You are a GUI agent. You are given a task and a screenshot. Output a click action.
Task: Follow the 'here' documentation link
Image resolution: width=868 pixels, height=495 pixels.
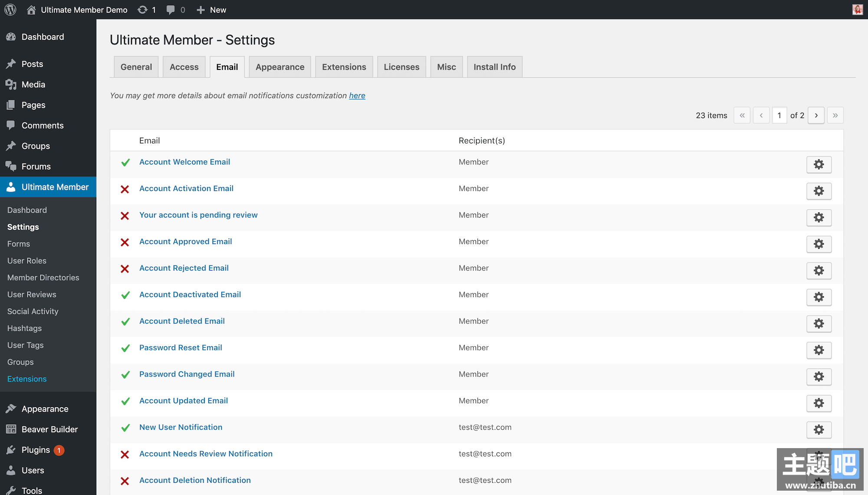coord(357,96)
